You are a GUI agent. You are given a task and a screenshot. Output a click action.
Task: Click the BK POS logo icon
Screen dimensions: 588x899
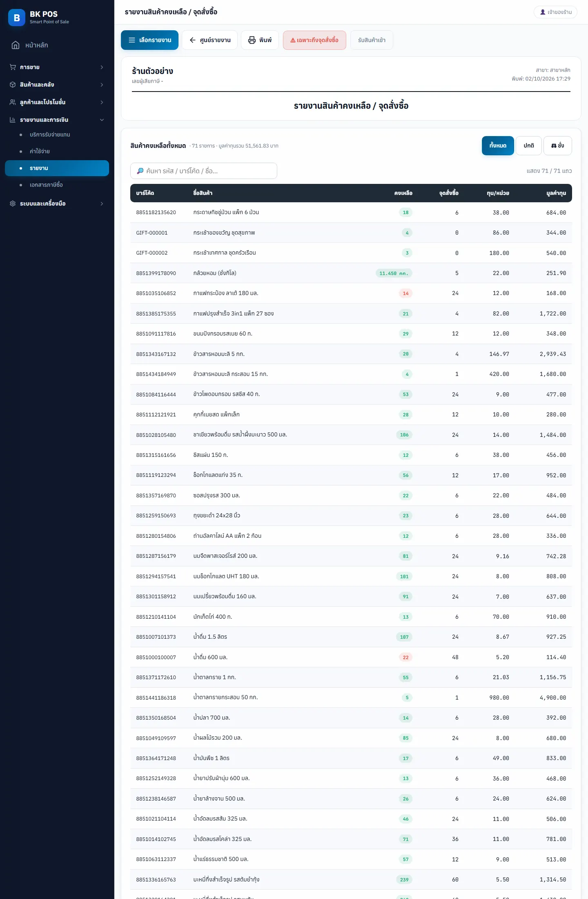17,18
